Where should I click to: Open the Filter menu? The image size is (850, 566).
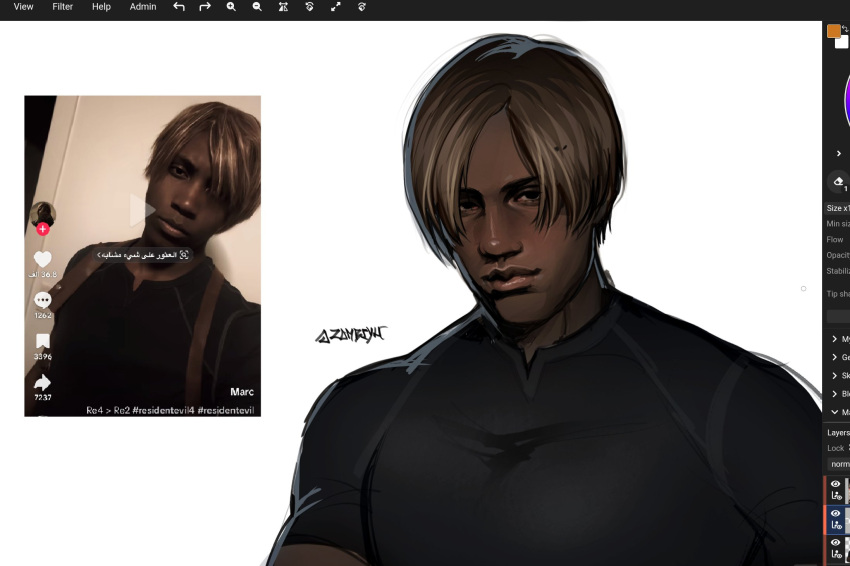(62, 7)
